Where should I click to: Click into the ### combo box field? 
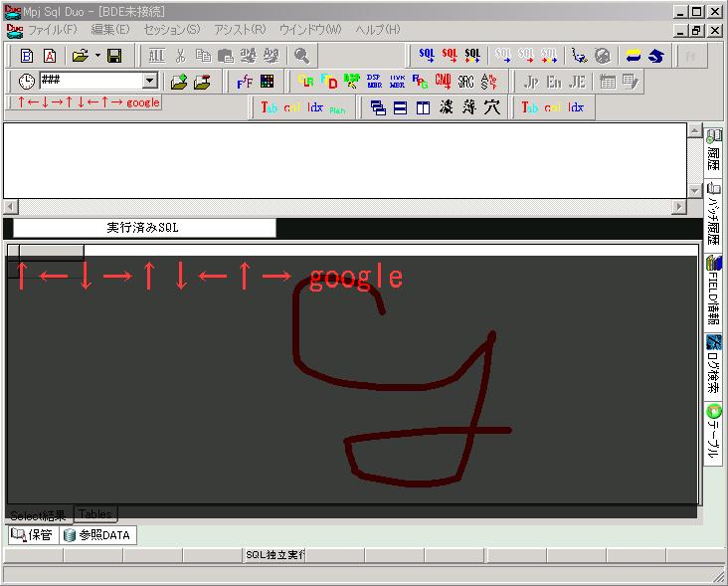(91, 81)
